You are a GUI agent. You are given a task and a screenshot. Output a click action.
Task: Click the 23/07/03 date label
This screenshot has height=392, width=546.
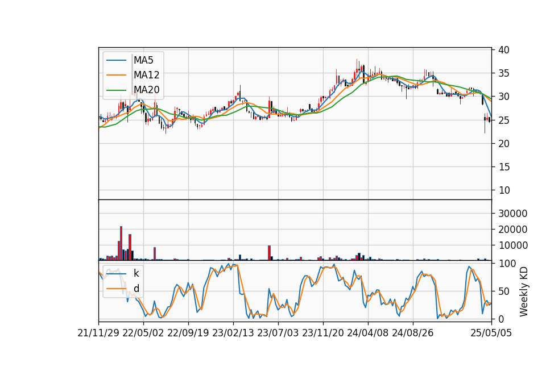click(x=278, y=333)
